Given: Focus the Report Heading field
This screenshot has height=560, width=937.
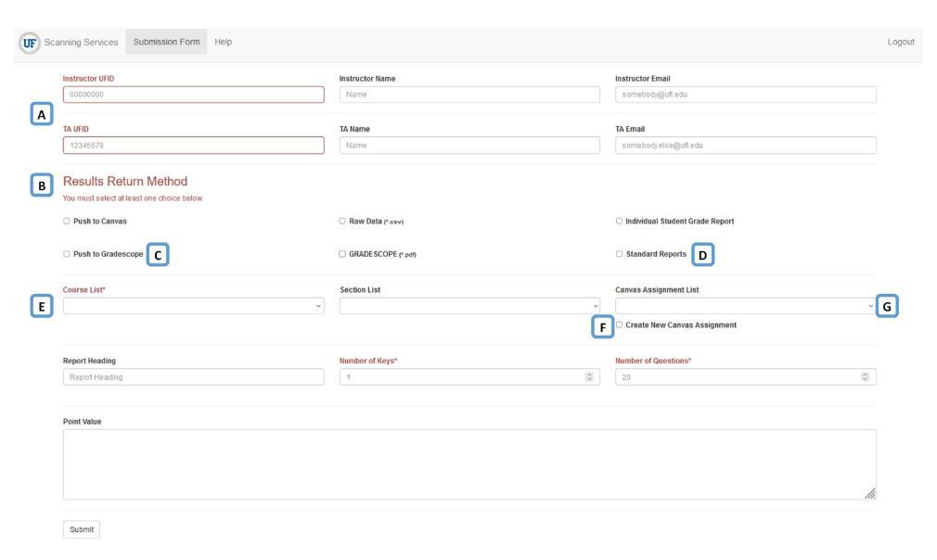Looking at the screenshot, I should click(194, 376).
